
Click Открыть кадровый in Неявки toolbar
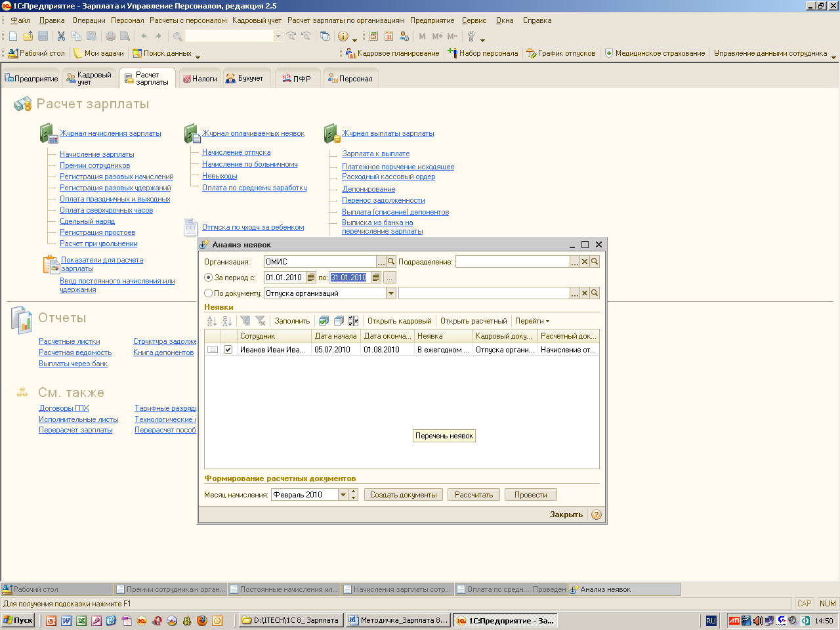400,321
